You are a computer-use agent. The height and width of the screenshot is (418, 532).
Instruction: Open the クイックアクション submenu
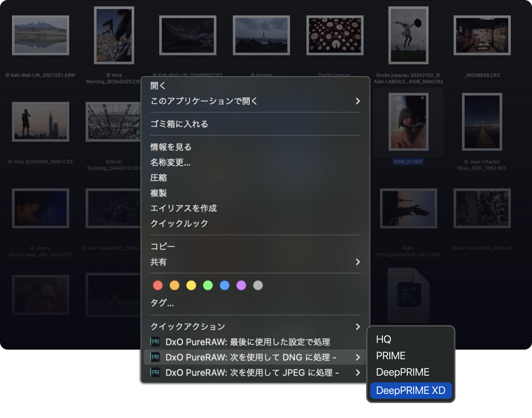tap(255, 327)
